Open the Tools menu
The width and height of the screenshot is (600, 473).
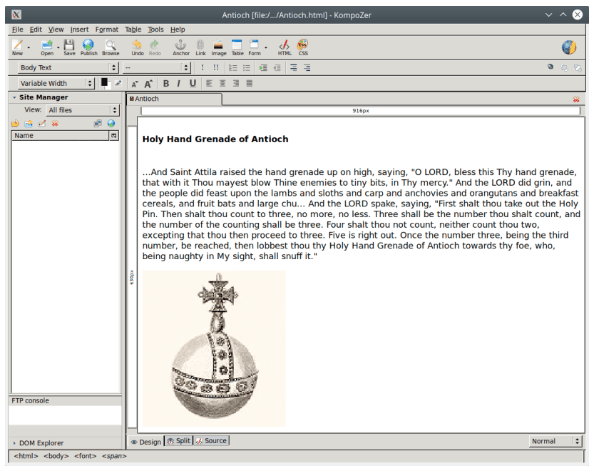pyautogui.click(x=156, y=29)
